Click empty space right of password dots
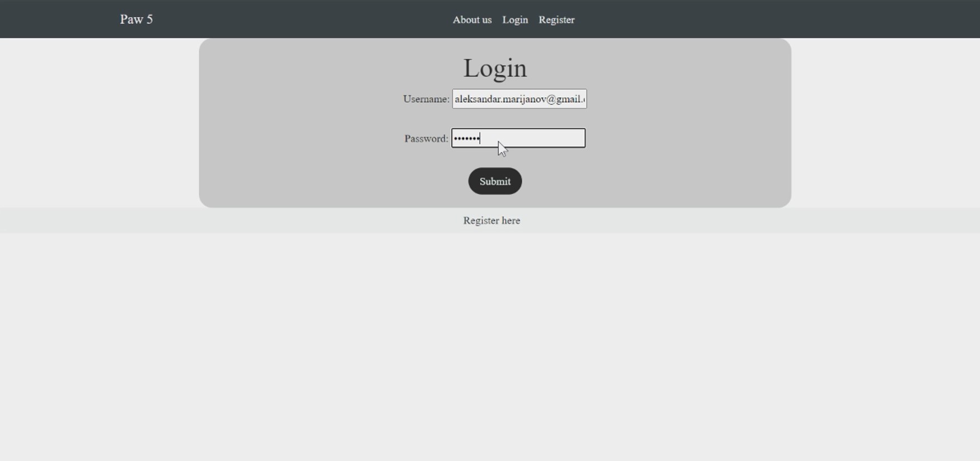Screen dimensions: 980x461 [553, 138]
